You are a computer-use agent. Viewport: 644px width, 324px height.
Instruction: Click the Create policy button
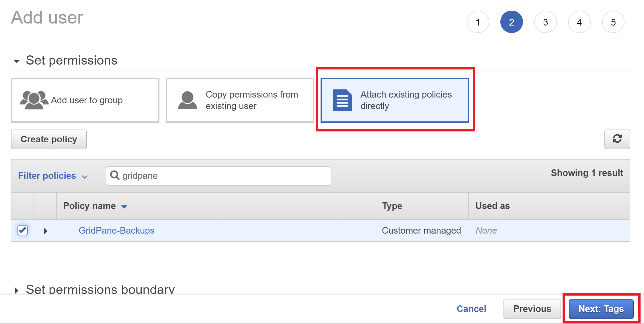pos(49,139)
